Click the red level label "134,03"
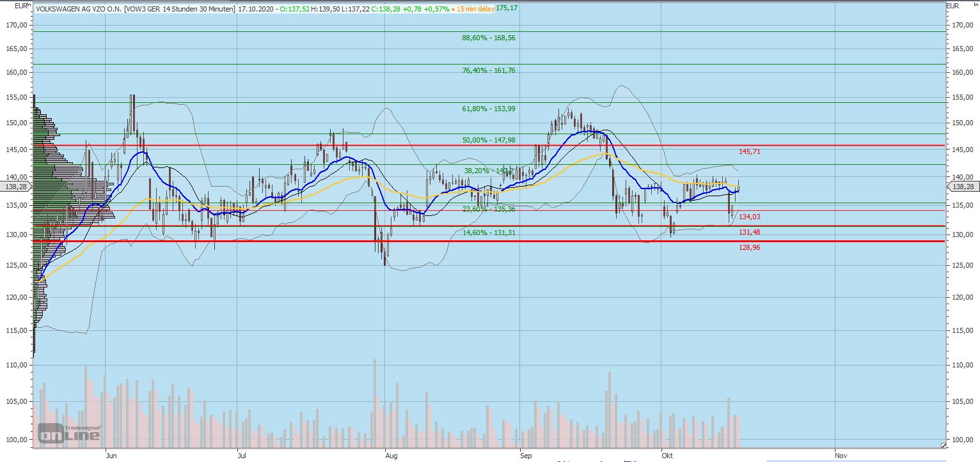The width and height of the screenshot is (980, 462). pyautogui.click(x=749, y=217)
